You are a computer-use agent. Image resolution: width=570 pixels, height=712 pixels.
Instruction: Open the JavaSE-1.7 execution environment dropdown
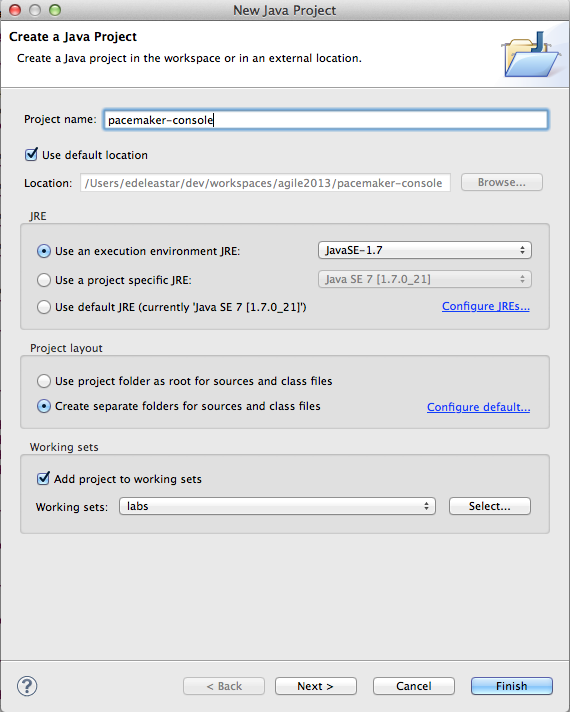pyautogui.click(x=425, y=250)
